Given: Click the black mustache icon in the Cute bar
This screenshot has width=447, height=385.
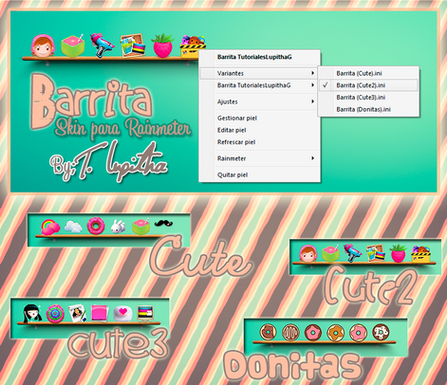Looking at the screenshot, I should point(164,223).
